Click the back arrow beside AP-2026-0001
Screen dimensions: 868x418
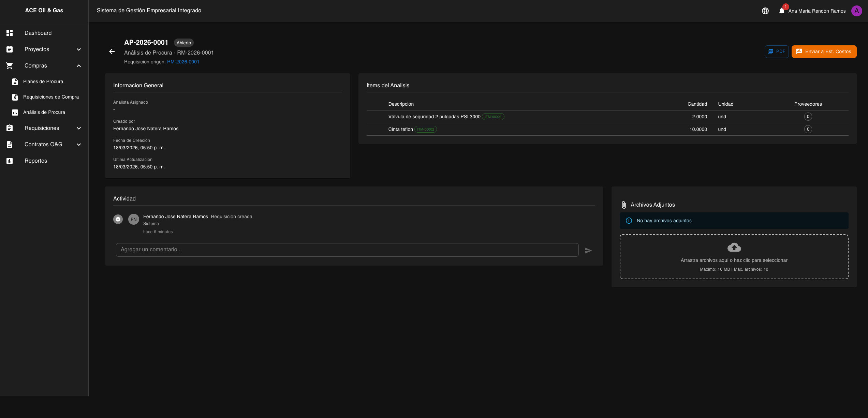coord(112,51)
